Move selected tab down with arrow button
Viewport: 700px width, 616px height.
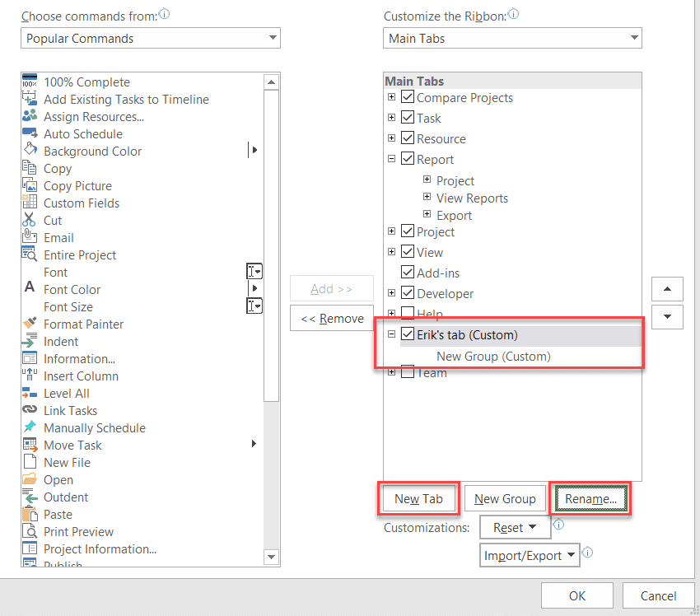point(667,316)
